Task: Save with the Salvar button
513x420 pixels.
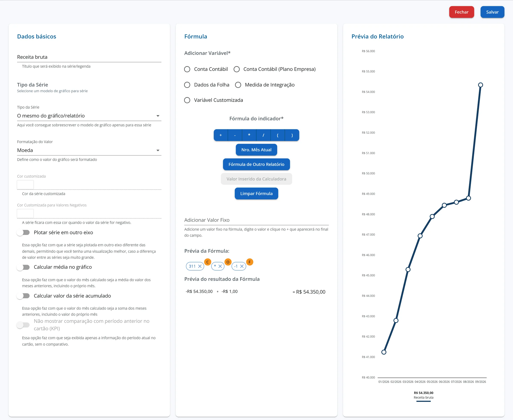Action: 492,12
